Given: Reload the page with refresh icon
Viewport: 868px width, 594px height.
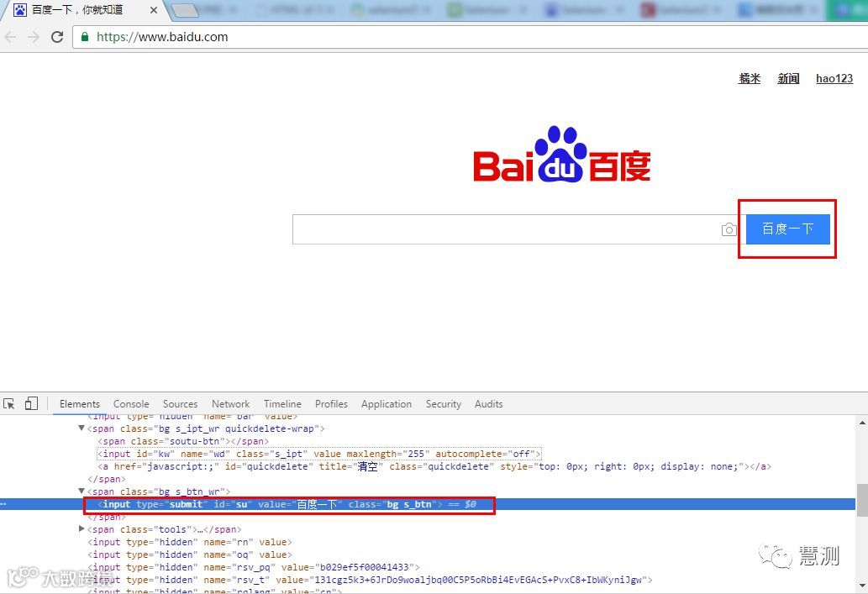Looking at the screenshot, I should [57, 37].
